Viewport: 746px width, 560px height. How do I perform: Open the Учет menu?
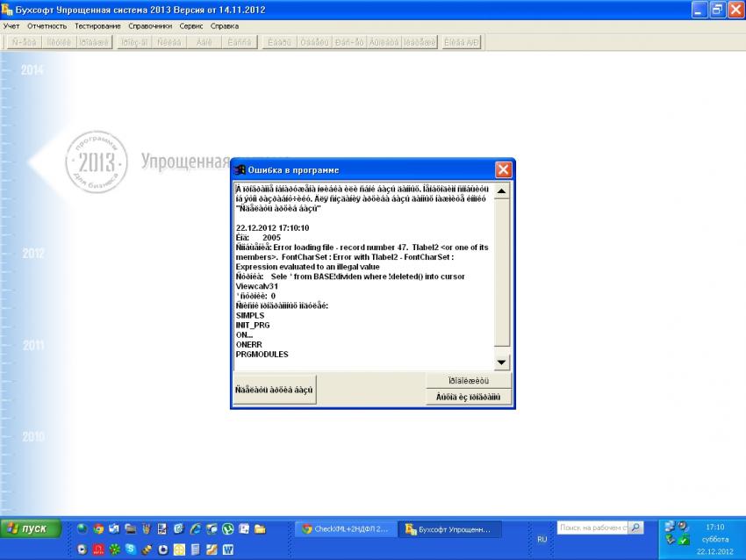[11, 26]
